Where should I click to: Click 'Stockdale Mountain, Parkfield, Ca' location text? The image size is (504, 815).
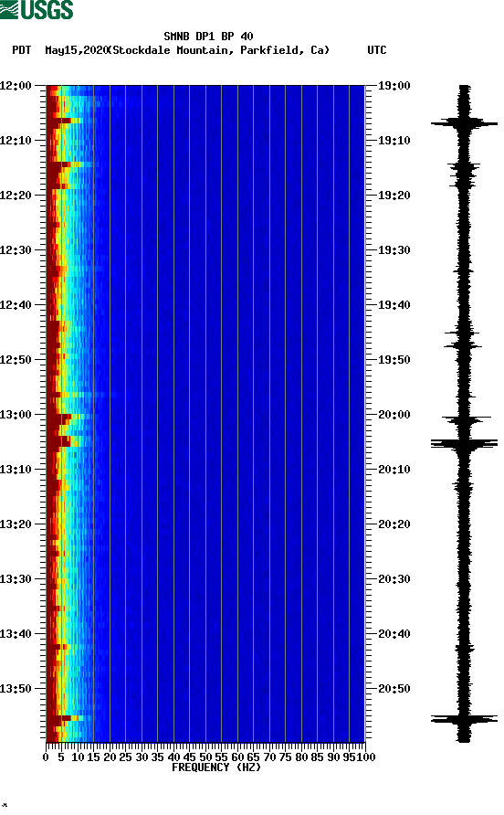pos(218,50)
